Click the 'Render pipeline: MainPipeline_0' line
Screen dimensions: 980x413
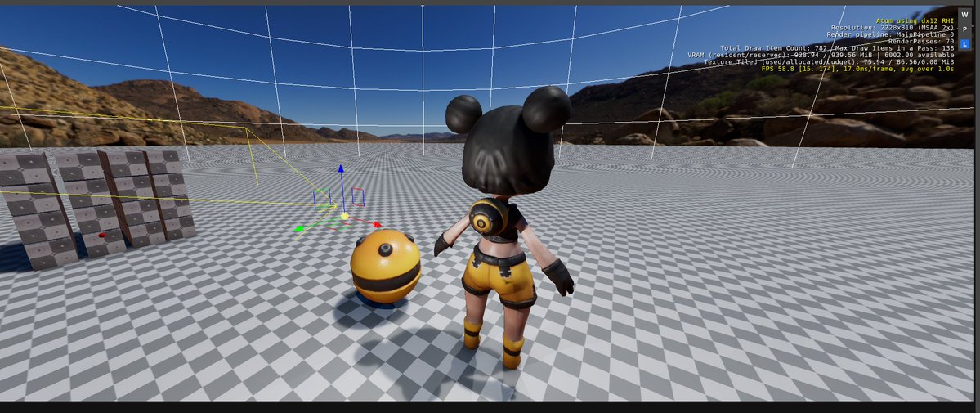point(891,34)
